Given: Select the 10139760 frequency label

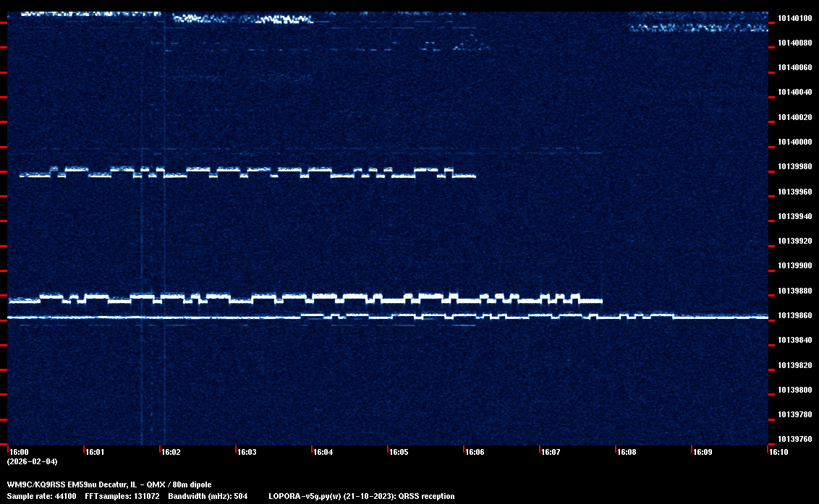Looking at the screenshot, I should pyautogui.click(x=794, y=440).
